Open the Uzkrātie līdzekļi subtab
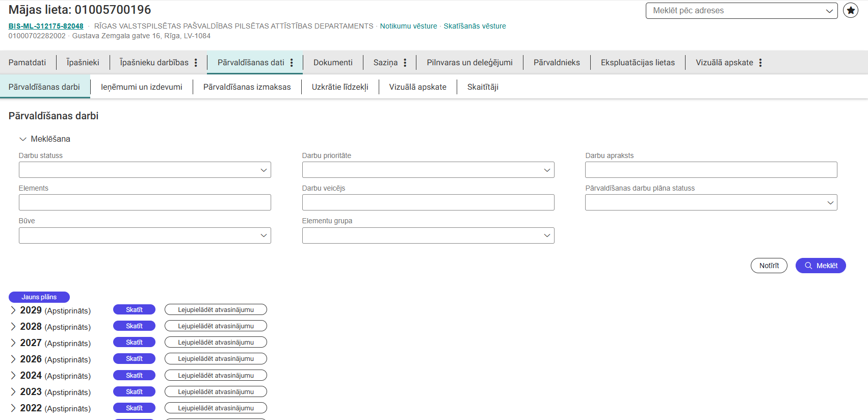This screenshot has width=868, height=420. click(x=340, y=87)
